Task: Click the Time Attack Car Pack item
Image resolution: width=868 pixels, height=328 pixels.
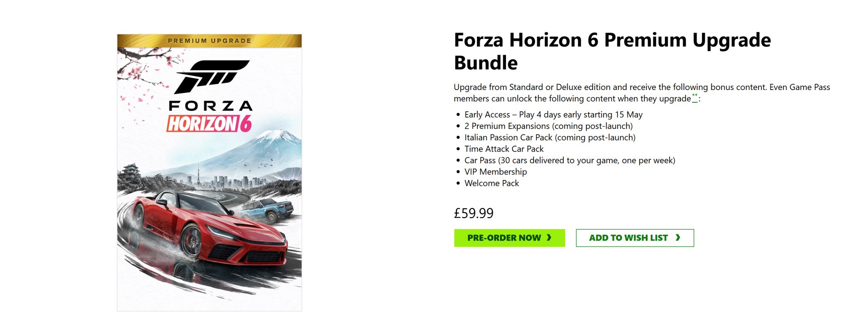Action: [x=504, y=149]
